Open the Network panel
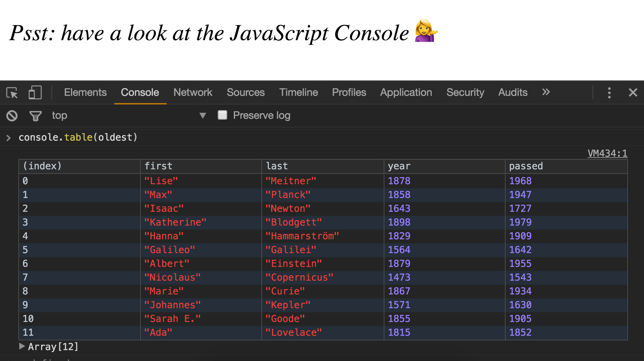644x361 pixels. (x=193, y=92)
